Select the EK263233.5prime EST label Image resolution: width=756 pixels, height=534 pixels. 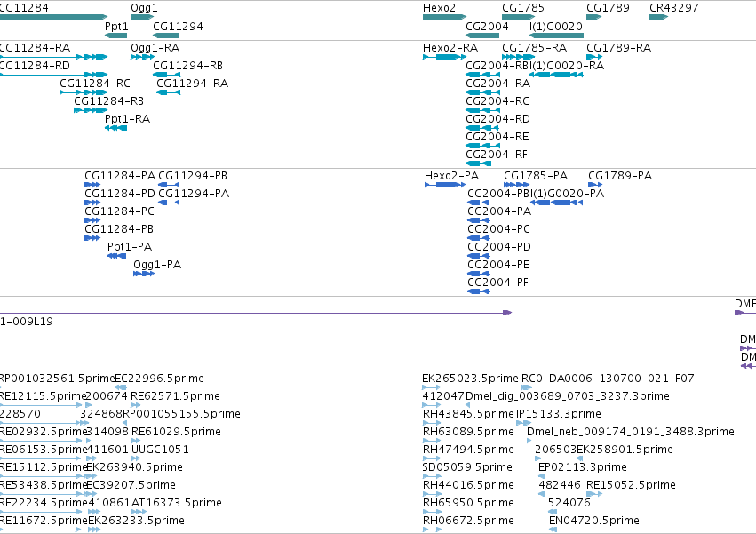click(x=136, y=521)
